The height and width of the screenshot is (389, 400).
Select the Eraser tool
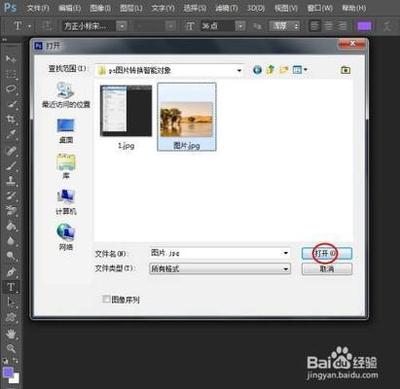click(x=11, y=211)
